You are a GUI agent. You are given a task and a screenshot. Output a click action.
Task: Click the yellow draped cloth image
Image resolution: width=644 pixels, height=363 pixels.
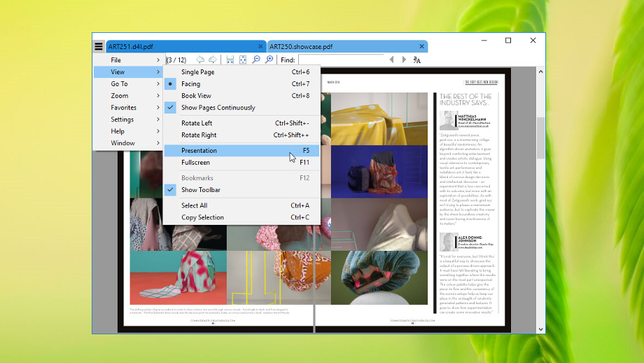(x=379, y=118)
